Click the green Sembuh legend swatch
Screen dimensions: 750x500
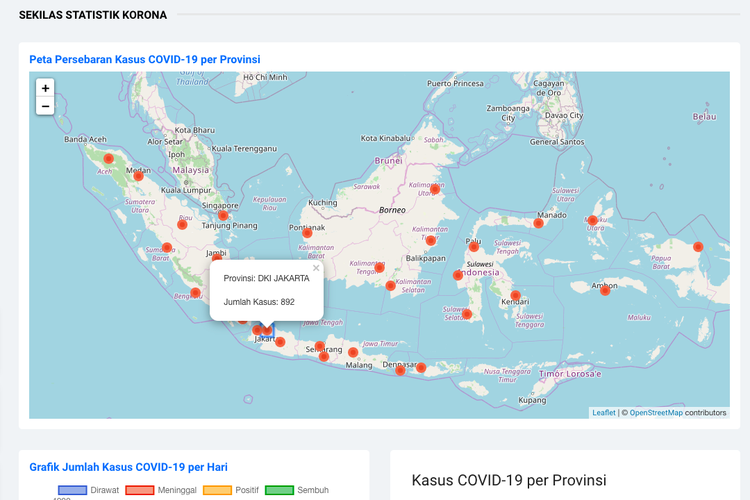[x=279, y=490]
